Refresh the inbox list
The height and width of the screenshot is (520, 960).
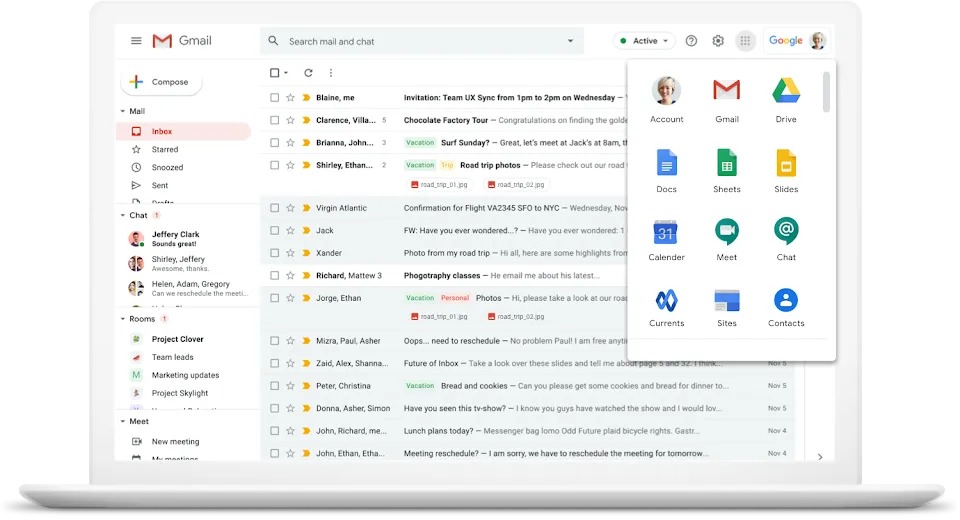[x=308, y=73]
